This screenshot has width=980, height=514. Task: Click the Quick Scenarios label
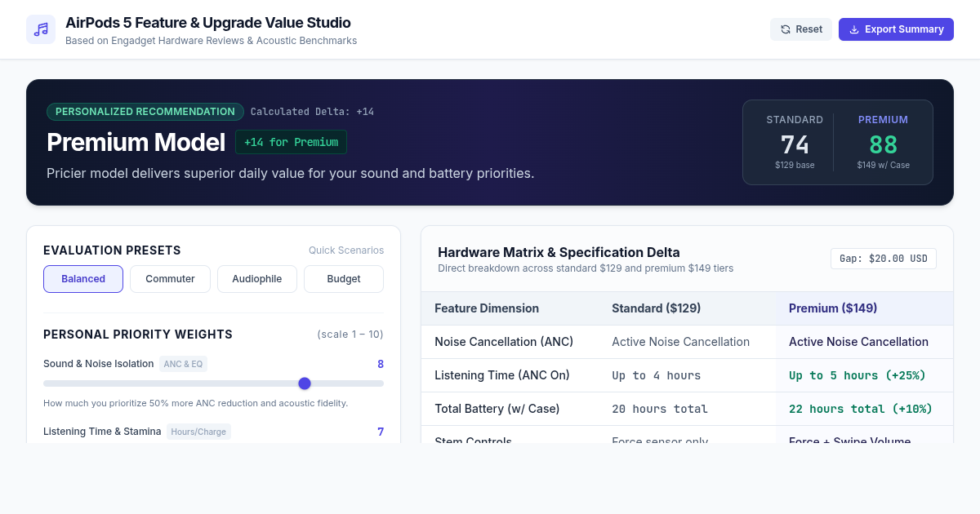pyautogui.click(x=346, y=250)
